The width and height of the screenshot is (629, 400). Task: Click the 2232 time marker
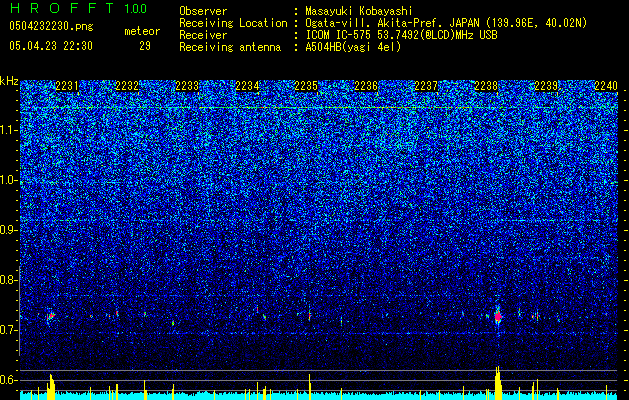127,86
